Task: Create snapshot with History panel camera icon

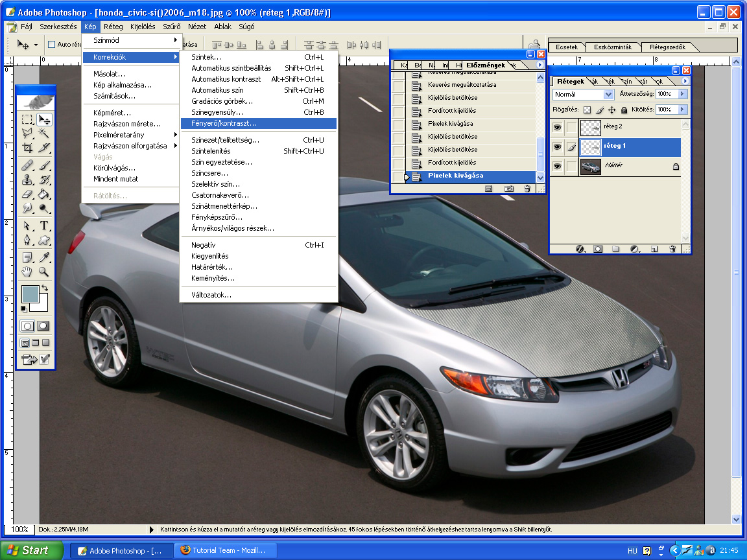Action: [x=509, y=189]
